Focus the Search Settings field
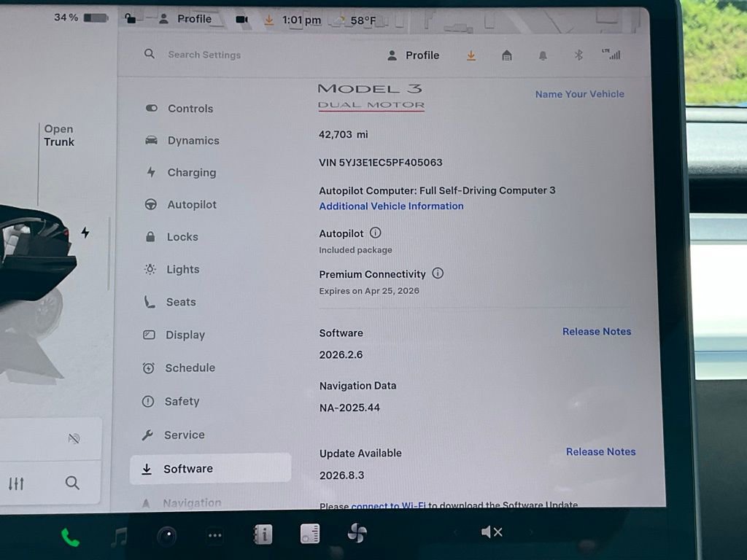The width and height of the screenshot is (747, 560). tap(204, 55)
